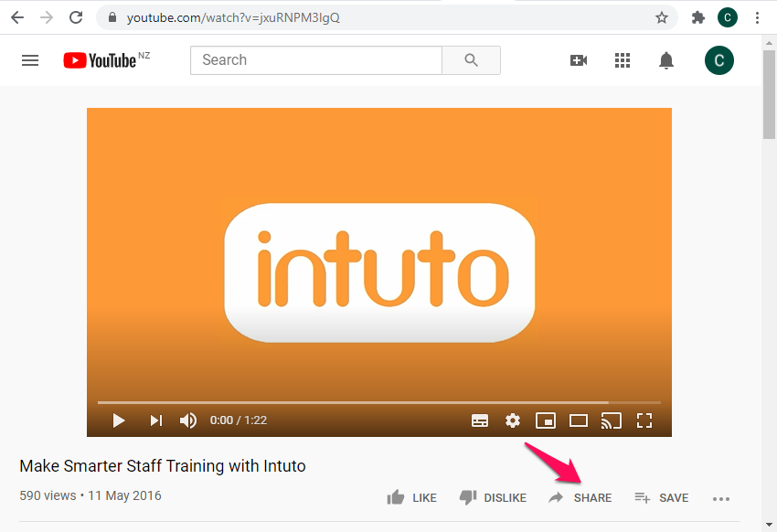Skip to next video in player

click(156, 420)
